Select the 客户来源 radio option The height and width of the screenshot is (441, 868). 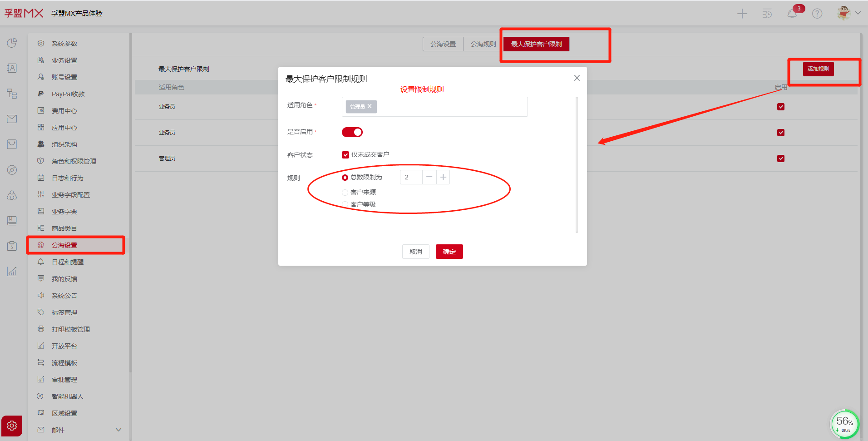pyautogui.click(x=345, y=193)
